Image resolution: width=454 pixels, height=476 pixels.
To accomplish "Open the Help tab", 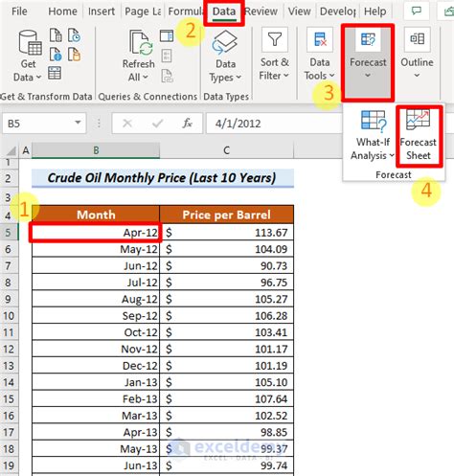I will 375,11.
